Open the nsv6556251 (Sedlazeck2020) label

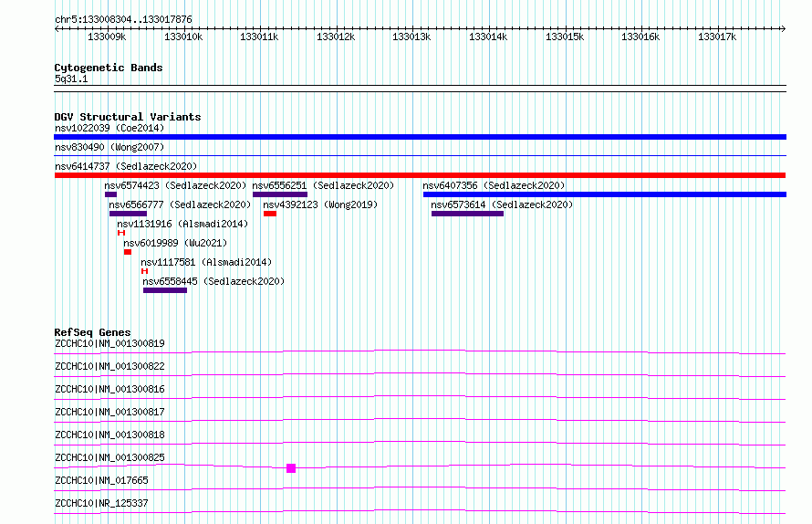pyautogui.click(x=323, y=185)
